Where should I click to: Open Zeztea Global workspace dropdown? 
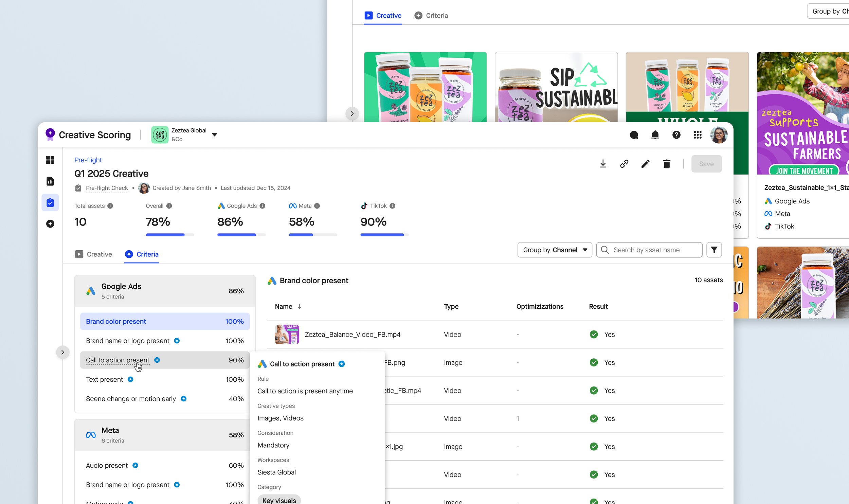point(214,135)
